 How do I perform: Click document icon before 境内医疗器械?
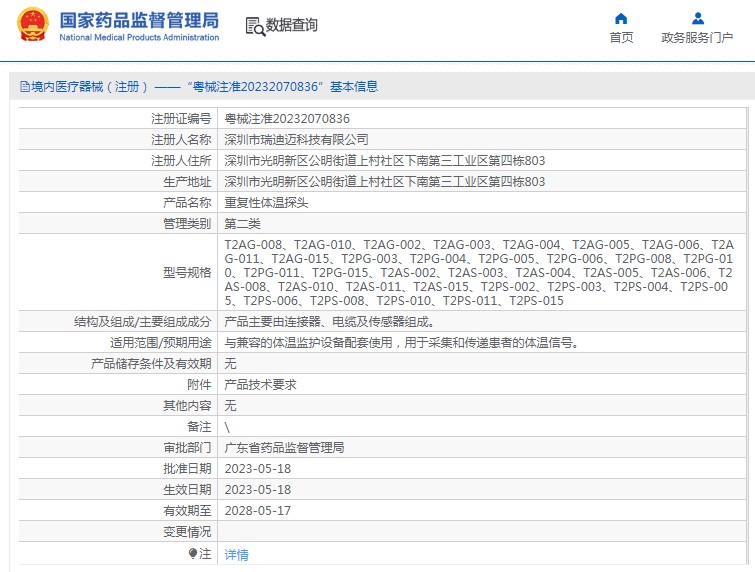tap(25, 87)
